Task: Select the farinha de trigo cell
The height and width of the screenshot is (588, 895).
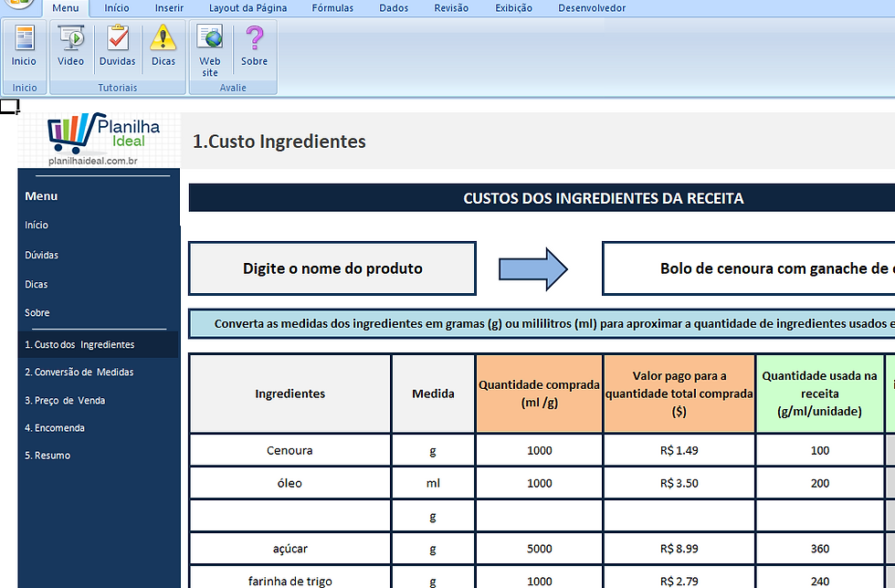Action: (x=290, y=579)
